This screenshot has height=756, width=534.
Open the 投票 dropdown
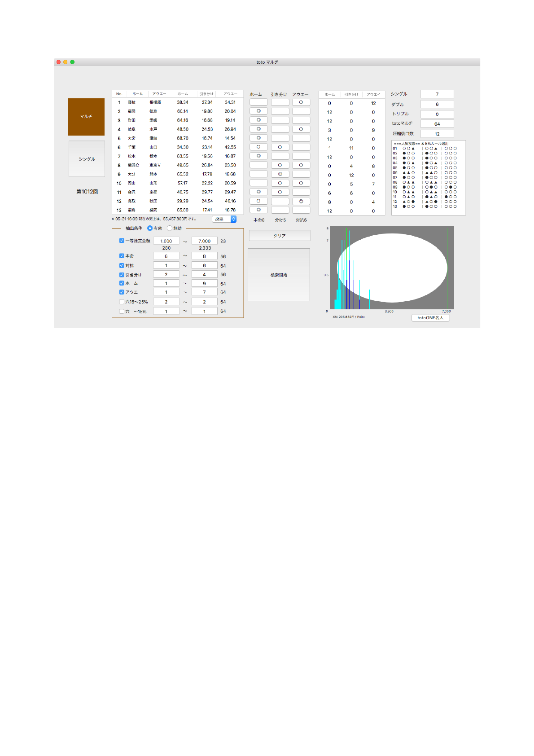tap(224, 219)
